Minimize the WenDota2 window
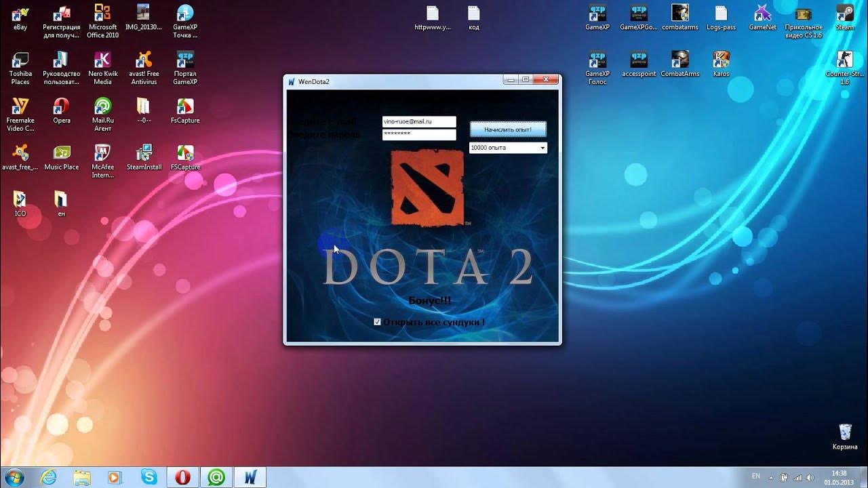This screenshot has height=488, width=868. (511, 80)
